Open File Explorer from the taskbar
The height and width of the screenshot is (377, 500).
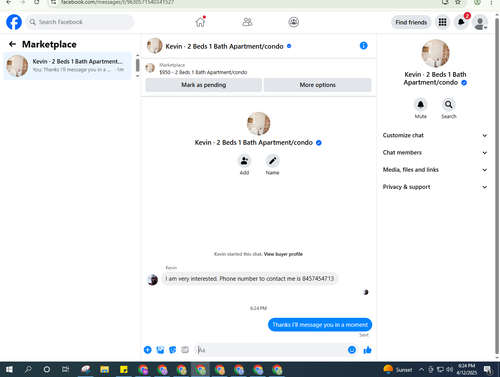104,369
